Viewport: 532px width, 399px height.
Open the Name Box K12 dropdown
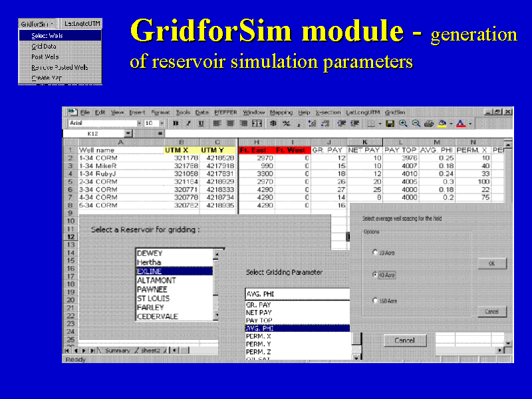pos(128,134)
